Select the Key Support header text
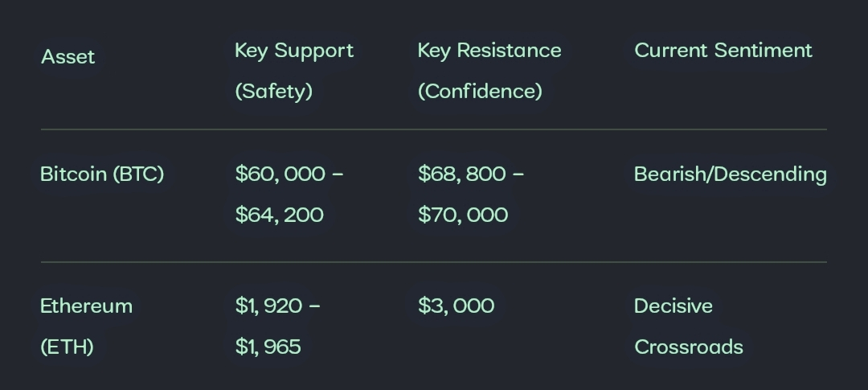 pyautogui.click(x=293, y=51)
